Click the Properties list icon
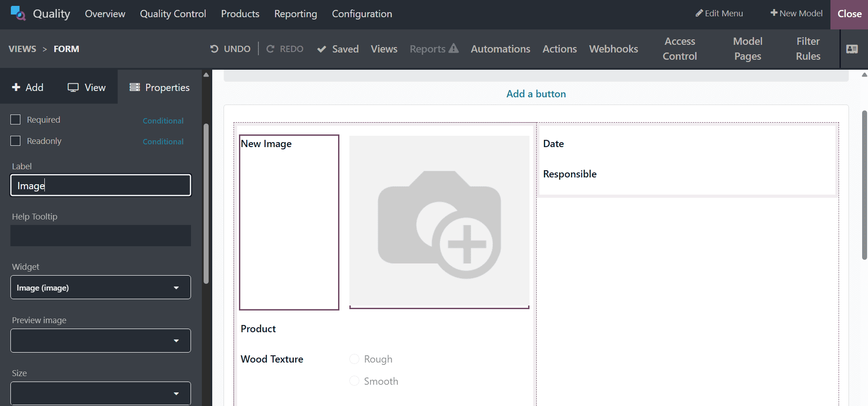868x406 pixels. (135, 87)
